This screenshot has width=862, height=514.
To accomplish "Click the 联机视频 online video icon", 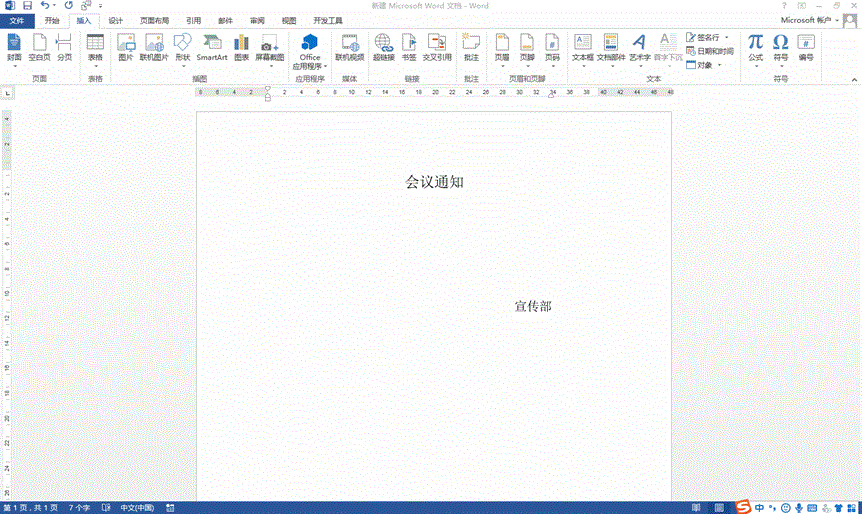I will (350, 47).
